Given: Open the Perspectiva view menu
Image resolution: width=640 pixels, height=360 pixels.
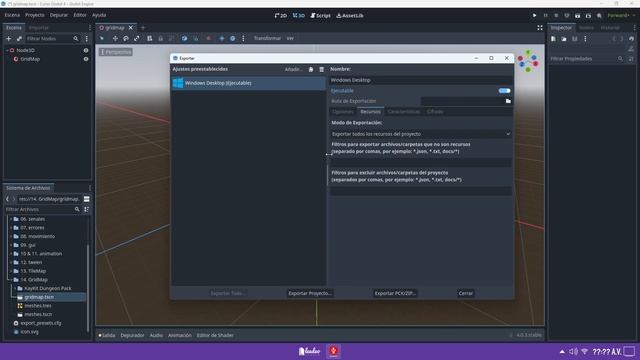Looking at the screenshot, I should point(116,52).
